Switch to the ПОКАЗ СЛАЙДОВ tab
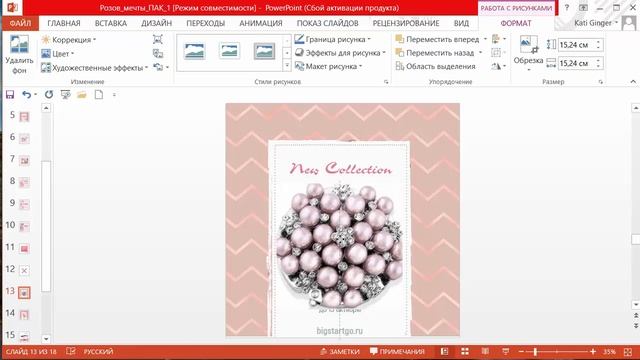Viewport: 640px width, 360px height. click(x=327, y=23)
